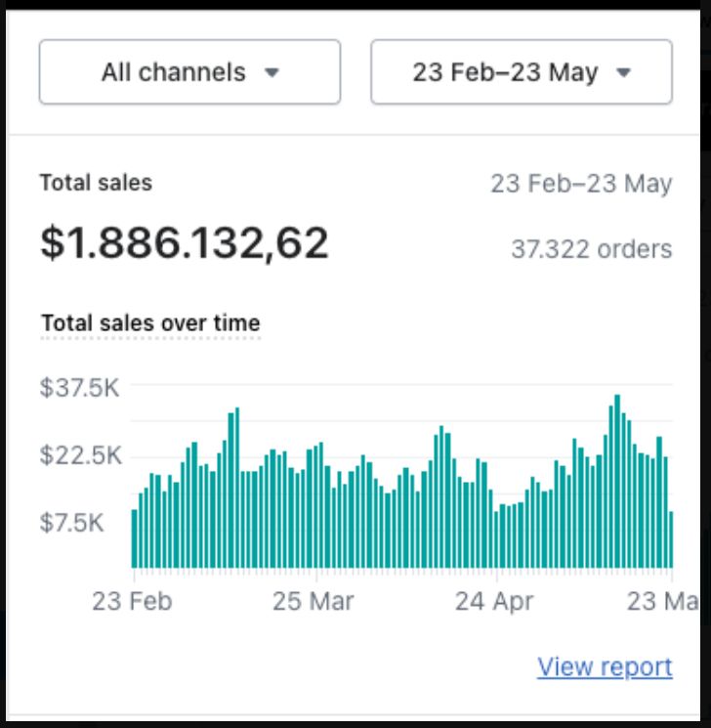The width and height of the screenshot is (711, 728).
Task: Click the caret arrow beside All channels
Action: [272, 73]
